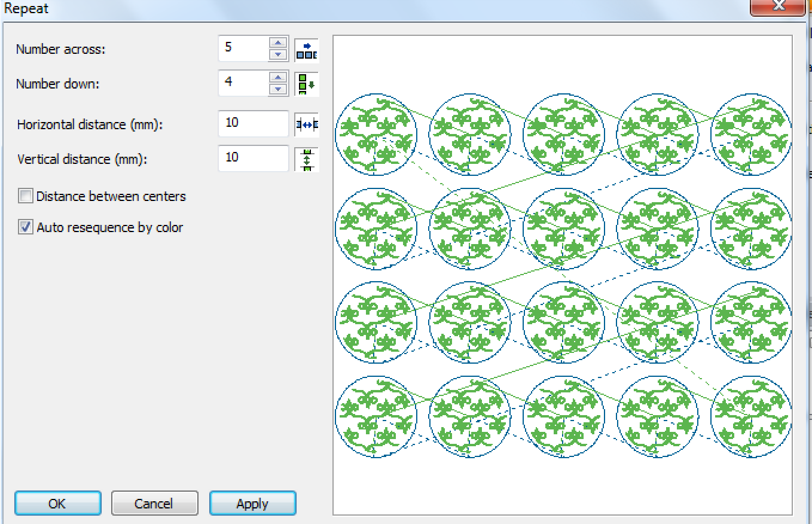Click the Number down value field
This screenshot has width=812, height=524.
(244, 83)
